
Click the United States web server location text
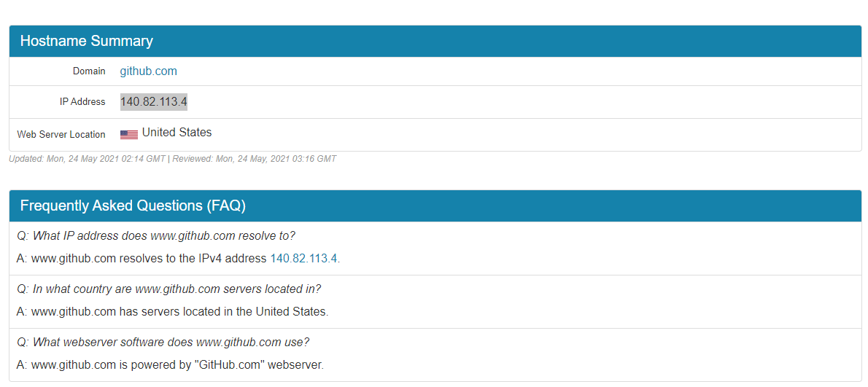point(177,132)
